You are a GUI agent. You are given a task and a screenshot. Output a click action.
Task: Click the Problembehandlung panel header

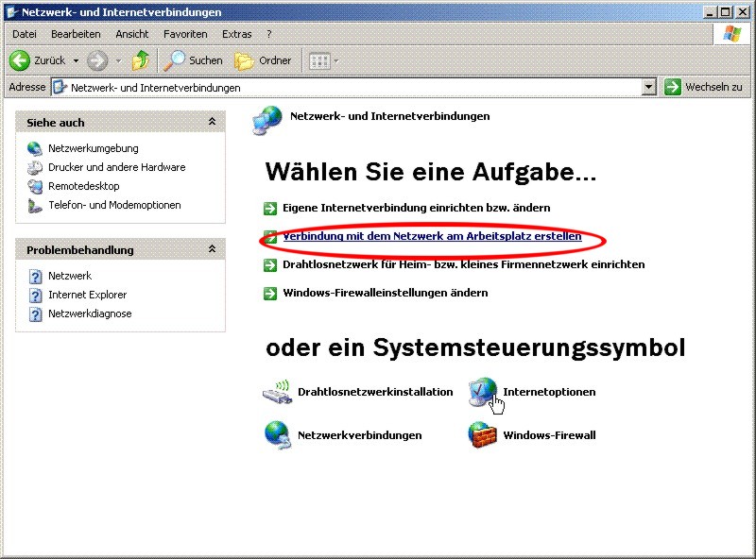point(121,249)
